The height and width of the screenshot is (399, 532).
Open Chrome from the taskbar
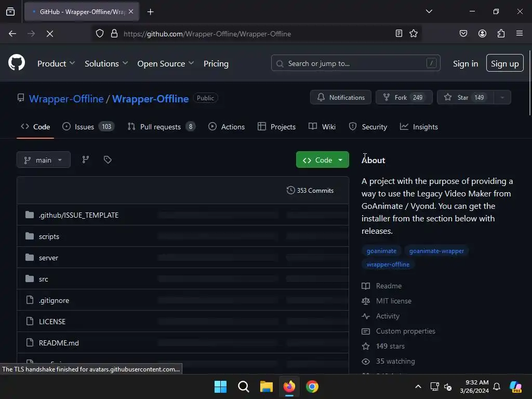click(x=312, y=387)
